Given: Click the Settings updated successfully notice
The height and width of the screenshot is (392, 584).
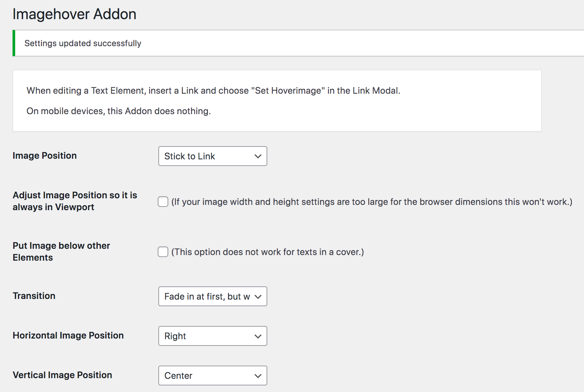Looking at the screenshot, I should tap(83, 43).
